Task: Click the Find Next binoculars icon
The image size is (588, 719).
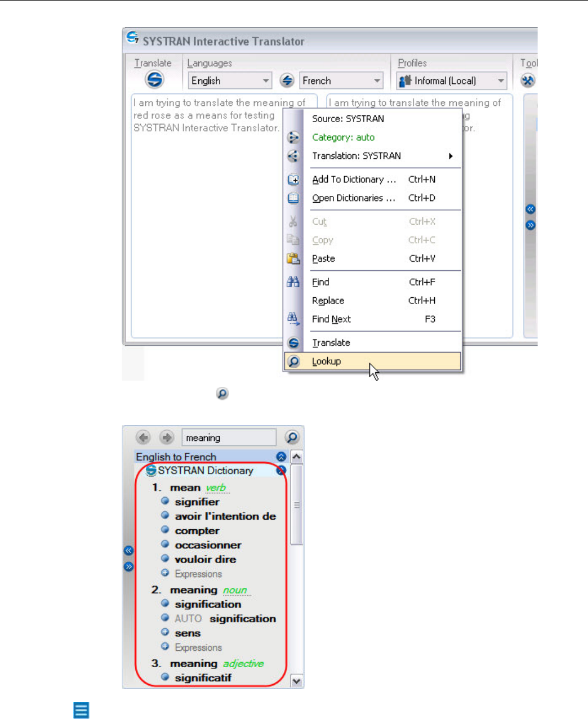Action: click(x=293, y=319)
